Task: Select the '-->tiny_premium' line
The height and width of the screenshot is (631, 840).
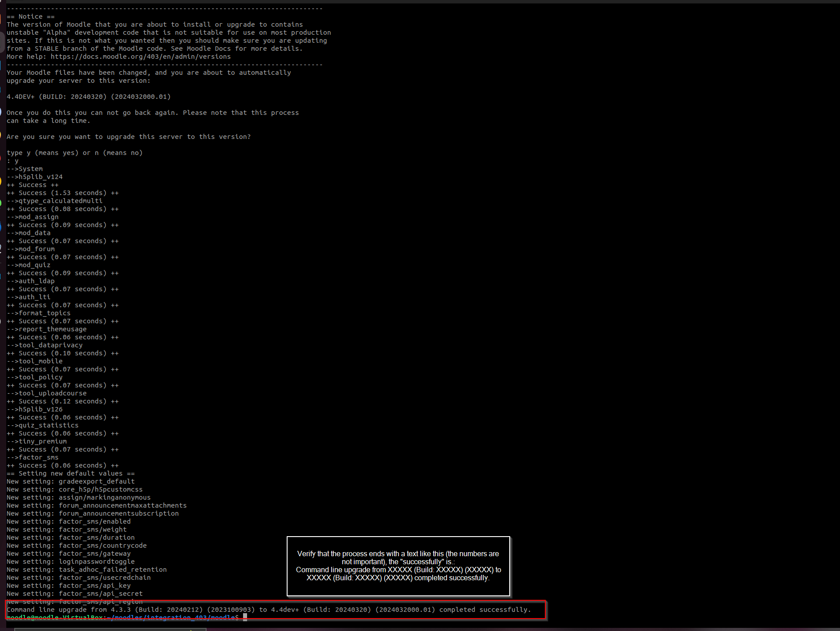Action: [x=37, y=441]
